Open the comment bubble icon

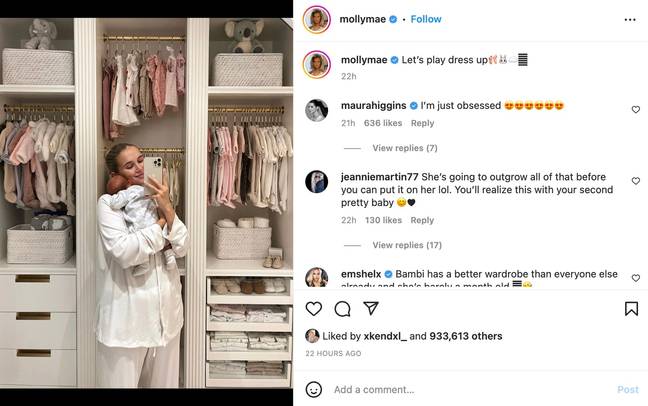(343, 309)
